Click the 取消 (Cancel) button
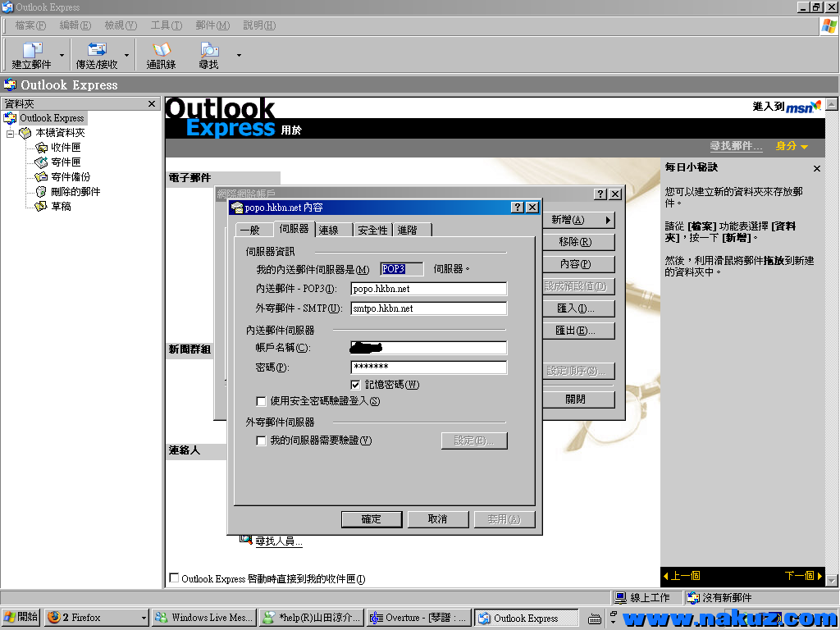Viewport: 840px width, 630px height. (437, 519)
